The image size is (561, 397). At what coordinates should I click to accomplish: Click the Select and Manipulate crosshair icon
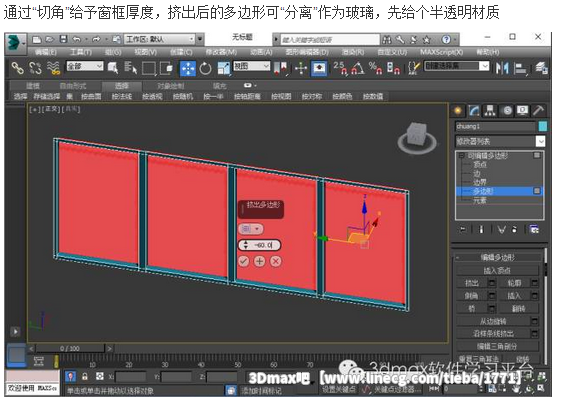(301, 68)
